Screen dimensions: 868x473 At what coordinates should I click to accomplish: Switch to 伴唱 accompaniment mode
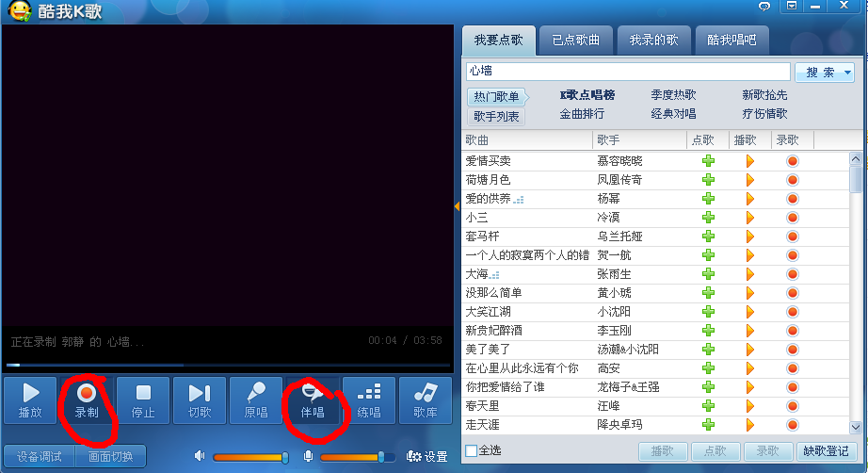(x=313, y=400)
